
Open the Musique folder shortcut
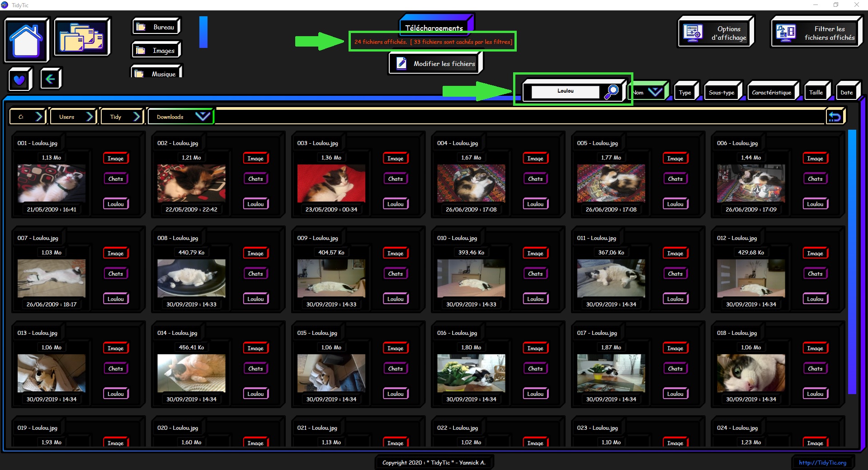(156, 72)
